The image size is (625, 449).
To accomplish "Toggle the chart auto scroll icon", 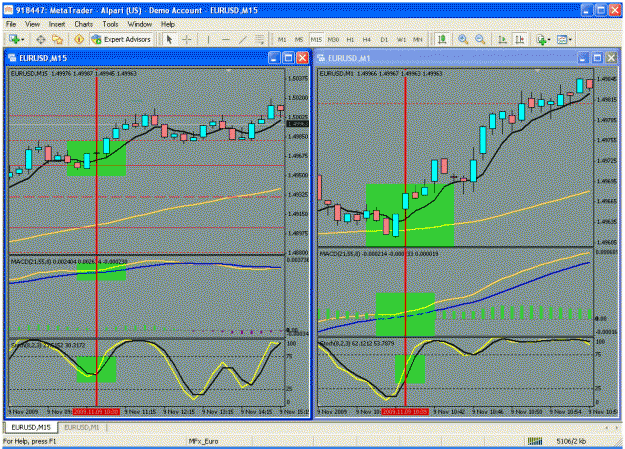I will [x=502, y=39].
